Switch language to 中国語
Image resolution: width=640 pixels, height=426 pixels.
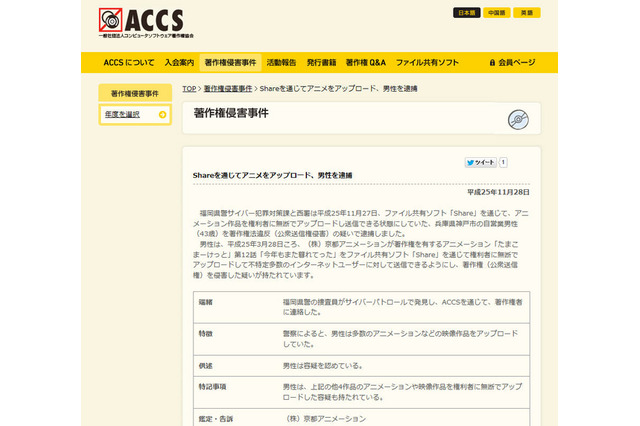pyautogui.click(x=497, y=13)
